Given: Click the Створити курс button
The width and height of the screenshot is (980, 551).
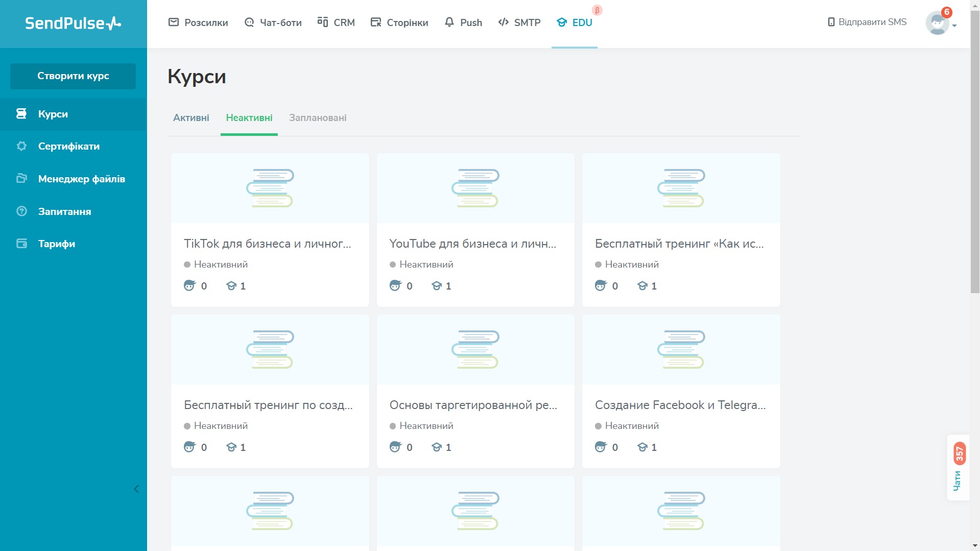Looking at the screenshot, I should point(73,76).
